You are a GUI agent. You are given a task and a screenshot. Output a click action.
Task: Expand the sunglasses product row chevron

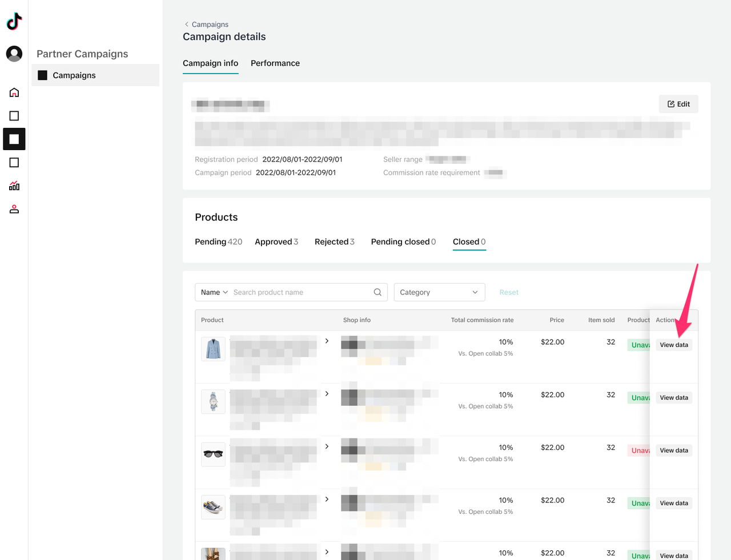point(327,446)
